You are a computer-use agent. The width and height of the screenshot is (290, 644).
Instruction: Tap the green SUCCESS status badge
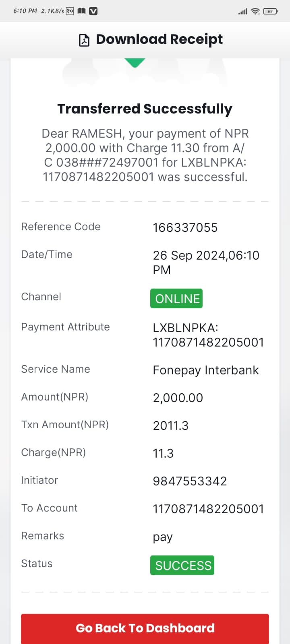click(182, 566)
